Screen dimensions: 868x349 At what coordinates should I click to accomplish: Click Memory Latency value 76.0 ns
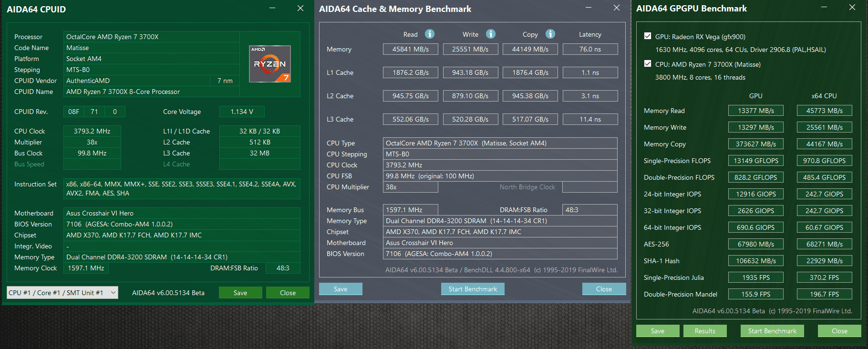[x=590, y=49]
